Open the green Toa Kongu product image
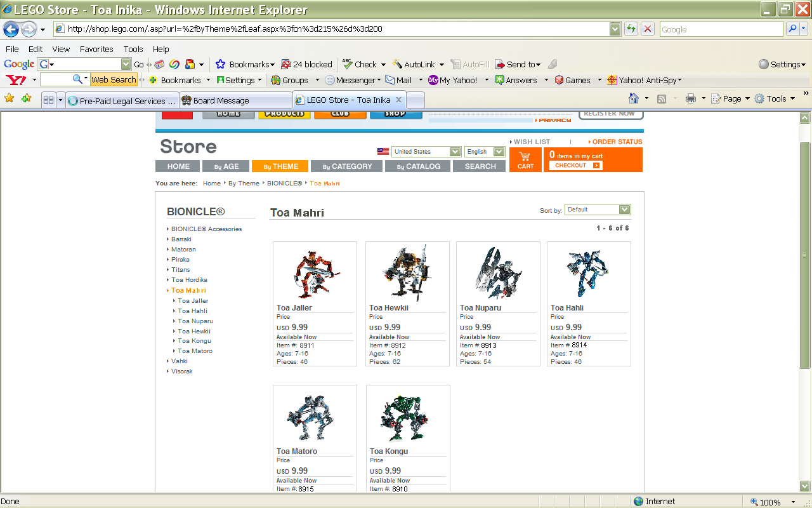812x508 pixels. (405, 418)
